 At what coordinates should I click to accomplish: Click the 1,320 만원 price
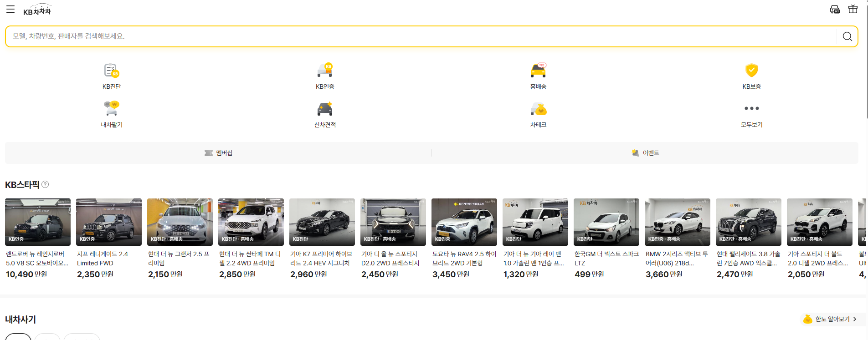click(x=521, y=274)
